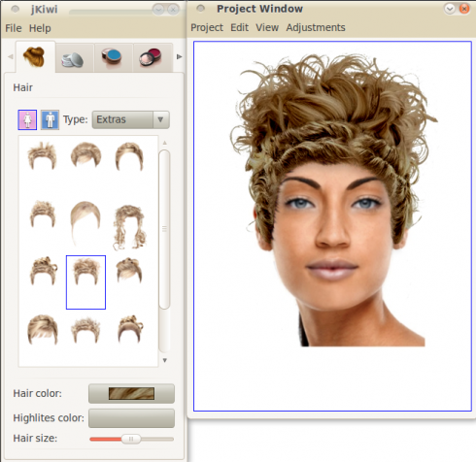Viewport: 476px width, 462px height.
Task: Click the Type combo box arrow
Action: click(160, 119)
